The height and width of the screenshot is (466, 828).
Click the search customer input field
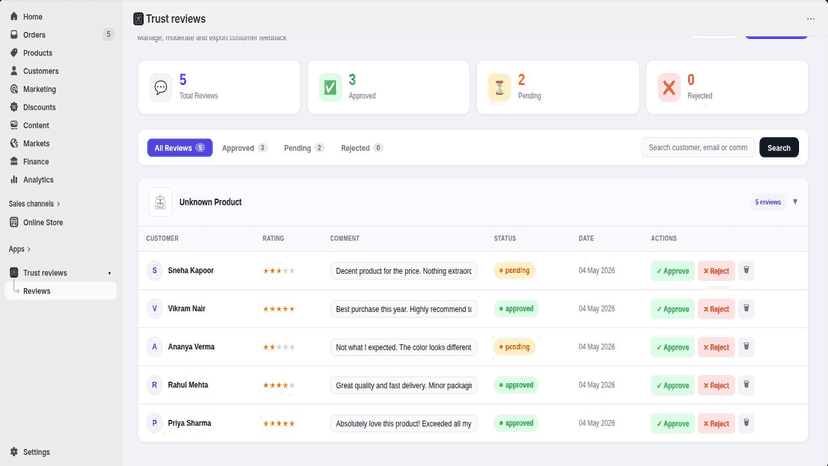point(698,147)
